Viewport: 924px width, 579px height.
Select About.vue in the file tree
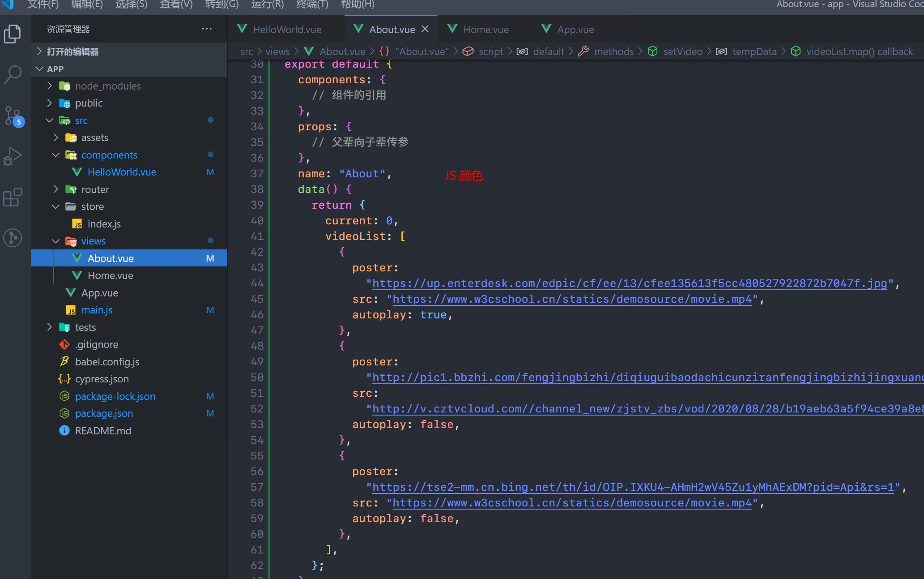point(129,258)
